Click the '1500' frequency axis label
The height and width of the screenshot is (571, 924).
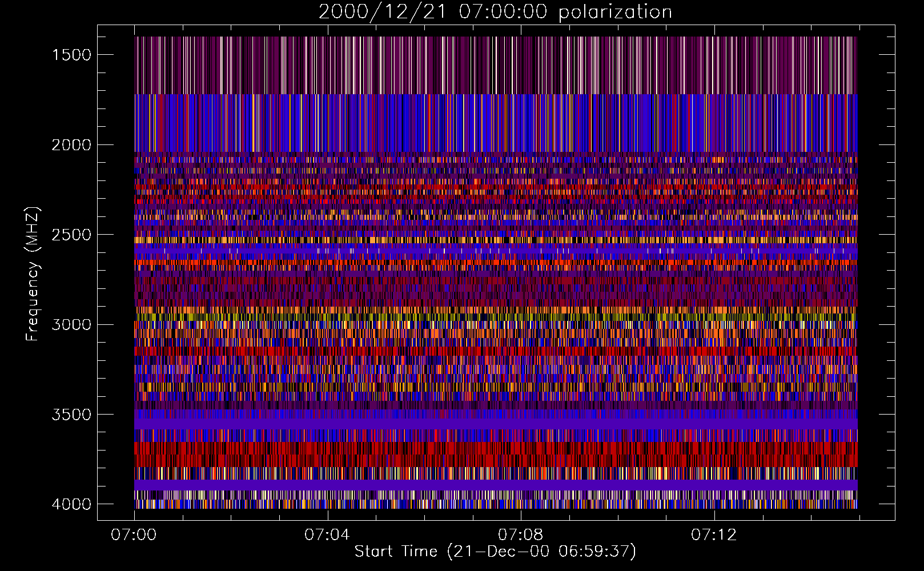(x=71, y=55)
